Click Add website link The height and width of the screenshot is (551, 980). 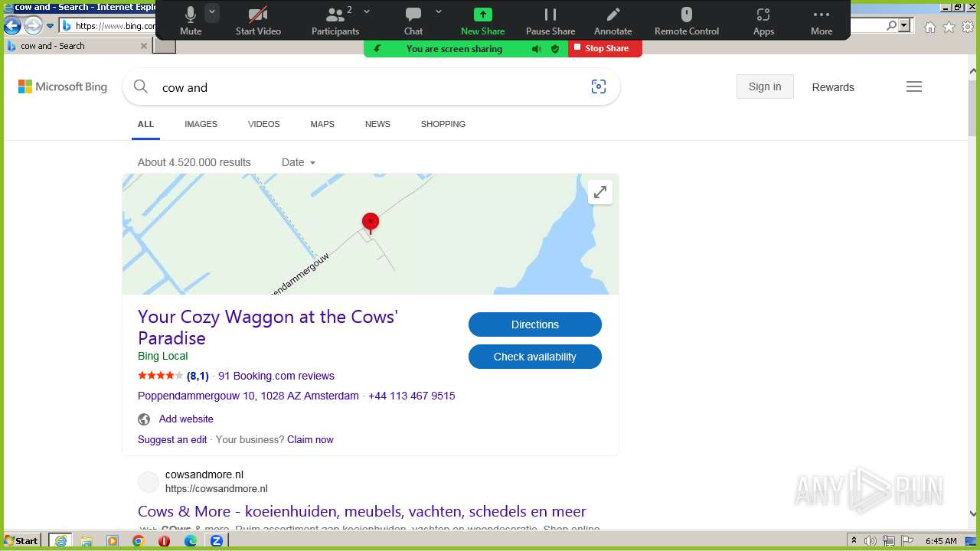pyautogui.click(x=186, y=419)
